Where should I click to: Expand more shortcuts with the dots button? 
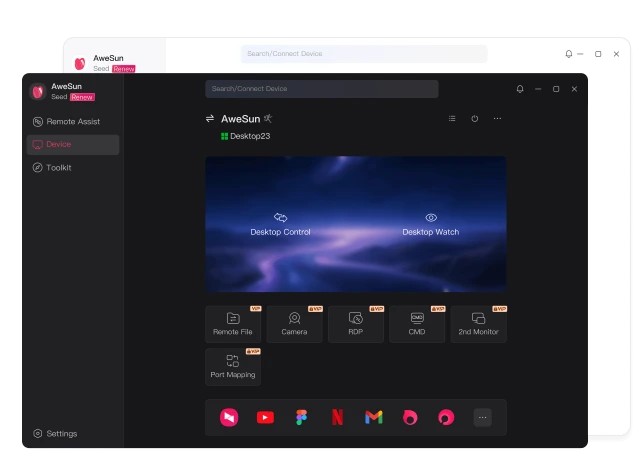click(482, 417)
